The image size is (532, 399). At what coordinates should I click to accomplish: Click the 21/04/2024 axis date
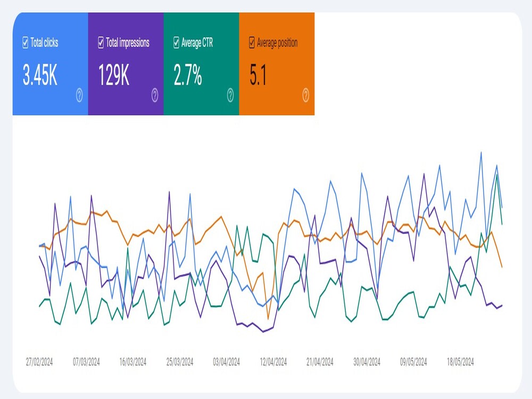pyautogui.click(x=320, y=362)
